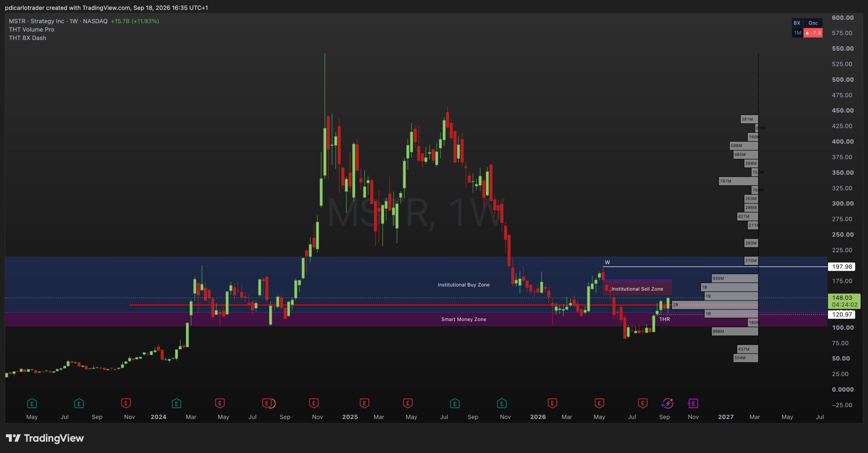
Task: Open the red earnings icon above May 2024
Action: [220, 403]
